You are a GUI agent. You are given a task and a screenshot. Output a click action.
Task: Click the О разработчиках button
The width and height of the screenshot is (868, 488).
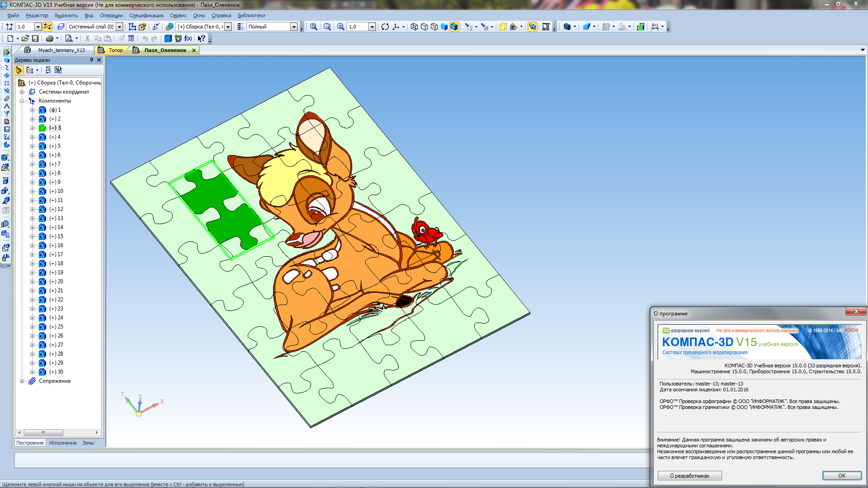tap(689, 475)
